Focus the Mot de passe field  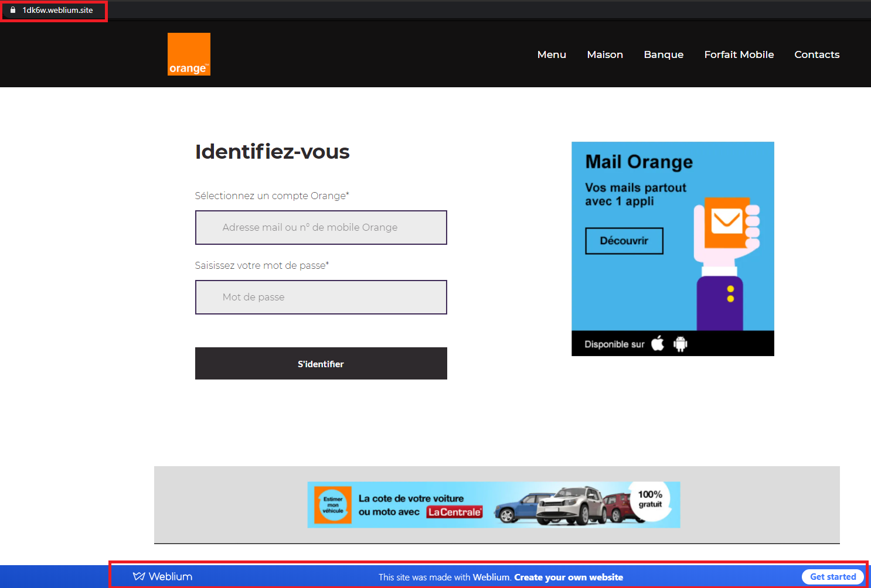[321, 297]
